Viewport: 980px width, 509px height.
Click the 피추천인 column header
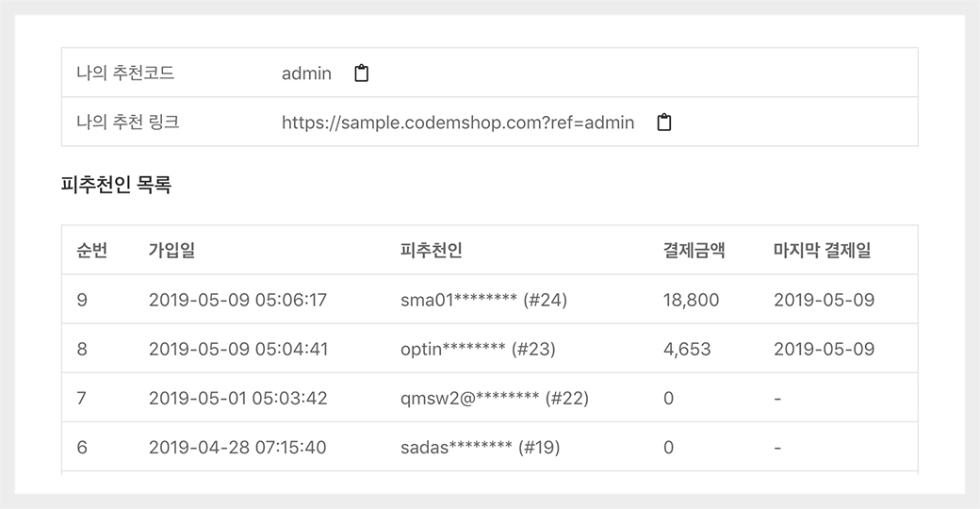(x=431, y=250)
